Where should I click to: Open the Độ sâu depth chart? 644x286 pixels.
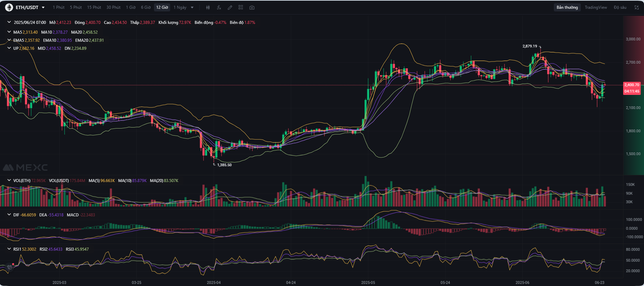click(x=620, y=7)
